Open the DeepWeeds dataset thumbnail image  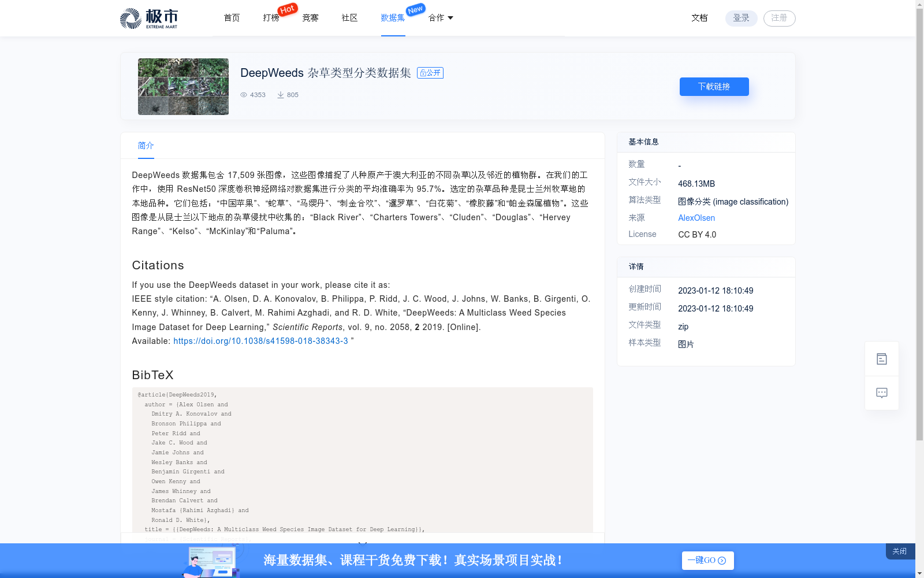tap(183, 87)
